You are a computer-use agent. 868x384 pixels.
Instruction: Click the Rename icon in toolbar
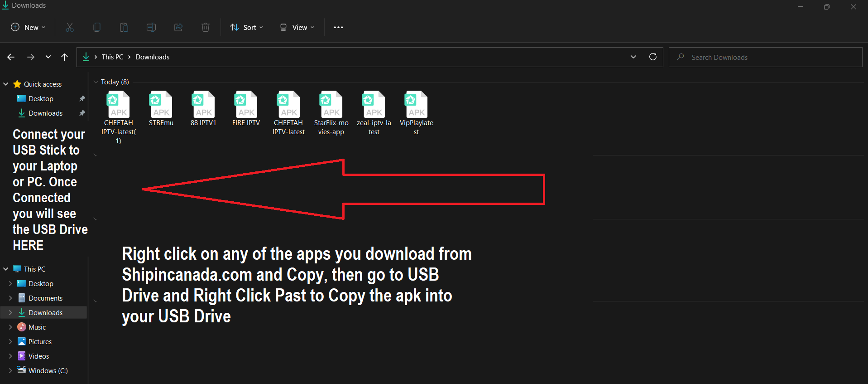click(151, 27)
